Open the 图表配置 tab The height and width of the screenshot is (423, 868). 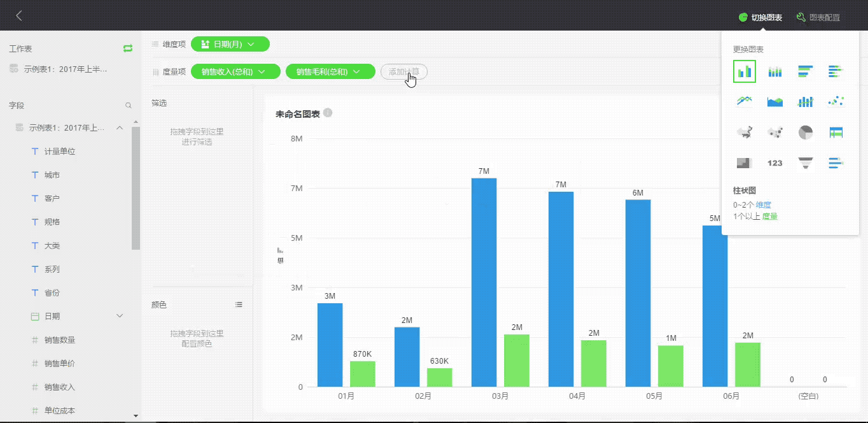click(x=818, y=17)
